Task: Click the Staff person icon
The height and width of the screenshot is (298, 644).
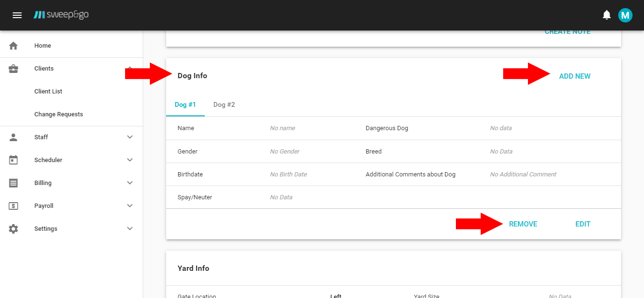Action: pyautogui.click(x=13, y=137)
